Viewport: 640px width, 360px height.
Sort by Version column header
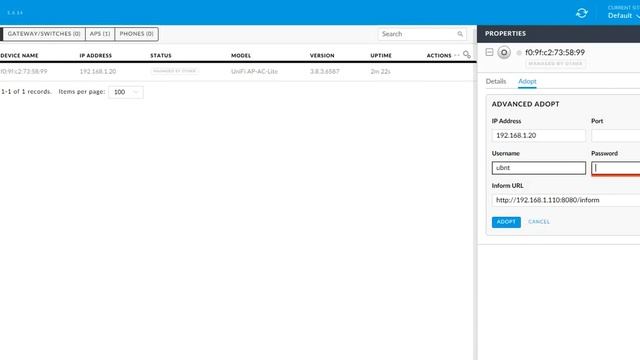pos(322,56)
